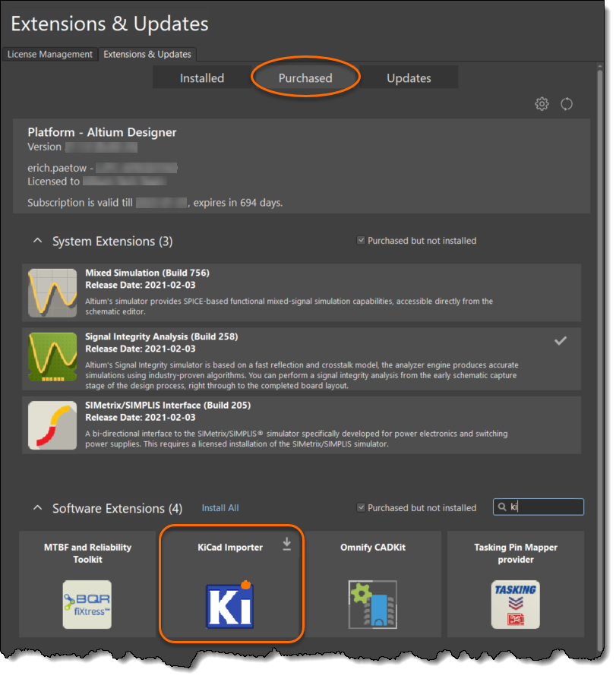
Task: Click the 'KiCad Importer' label
Action: (230, 547)
